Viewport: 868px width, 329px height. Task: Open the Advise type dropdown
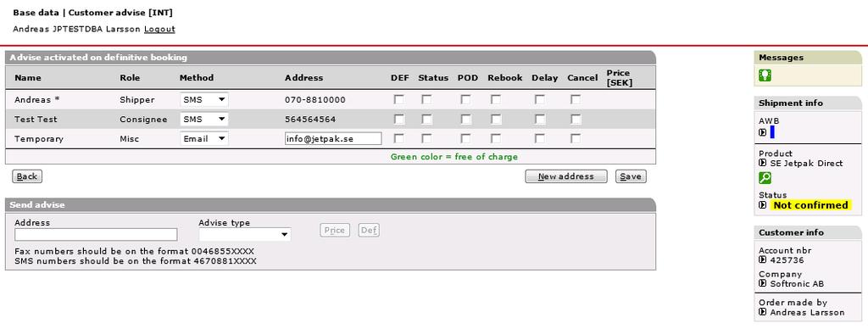click(245, 234)
